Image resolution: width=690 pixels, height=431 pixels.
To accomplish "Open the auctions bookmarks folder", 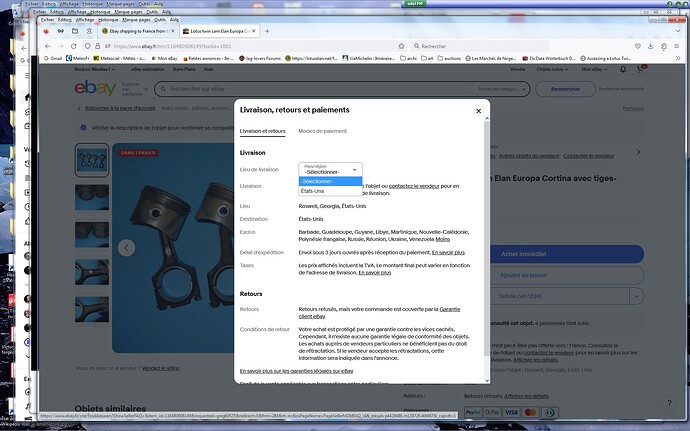I will (449, 58).
